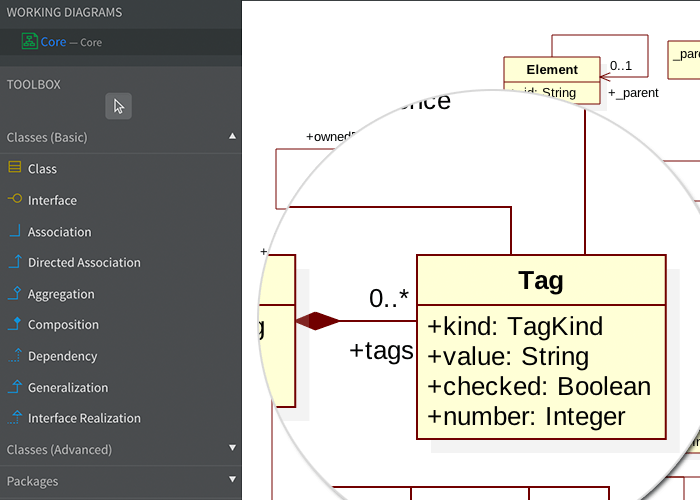The height and width of the screenshot is (500, 700).
Task: Click the Dependency tool icon
Action: (15, 355)
